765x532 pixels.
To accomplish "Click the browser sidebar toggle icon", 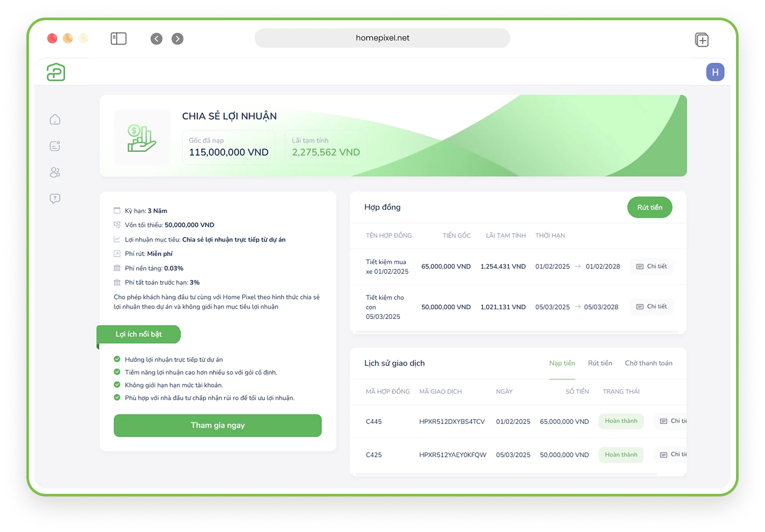I will click(119, 39).
